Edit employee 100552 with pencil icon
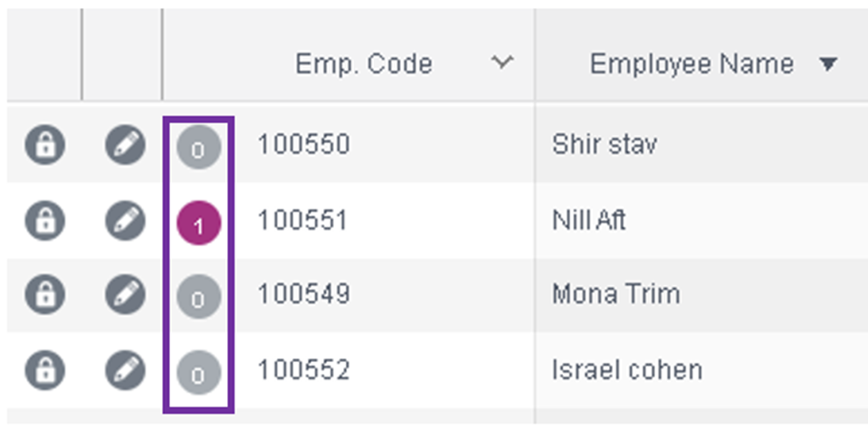This screenshot has height=438, width=868. pos(126,370)
